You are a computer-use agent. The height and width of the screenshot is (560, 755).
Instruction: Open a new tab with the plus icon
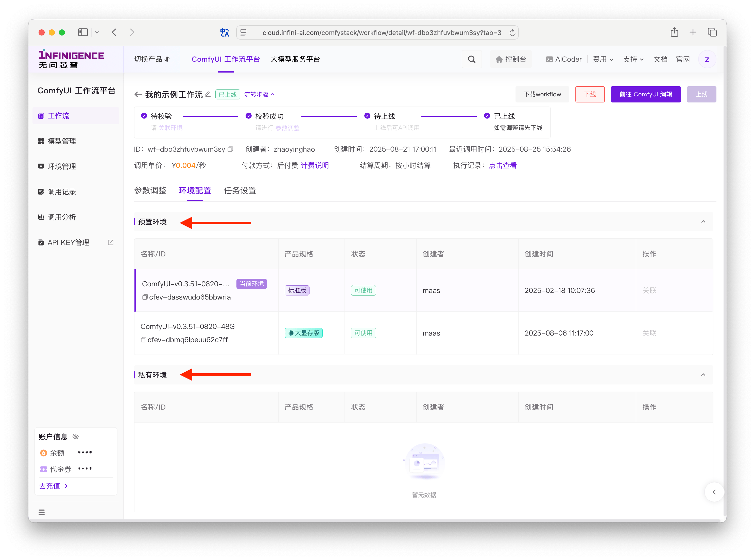click(693, 32)
